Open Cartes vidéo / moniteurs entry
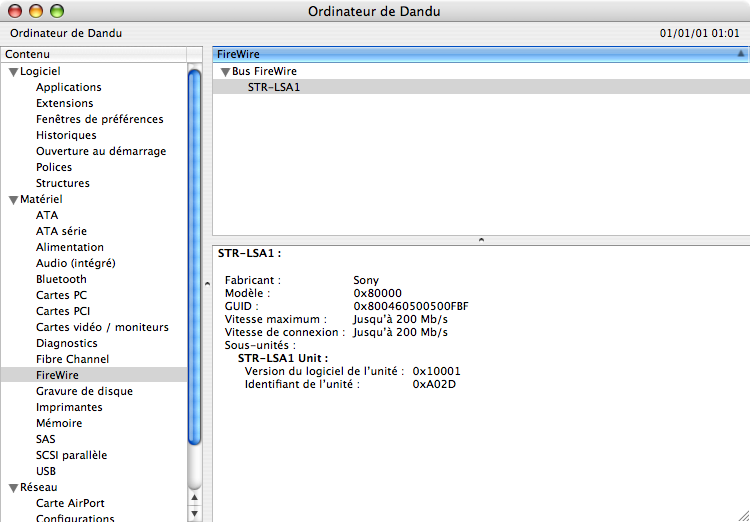Image resolution: width=750 pixels, height=522 pixels. click(102, 327)
